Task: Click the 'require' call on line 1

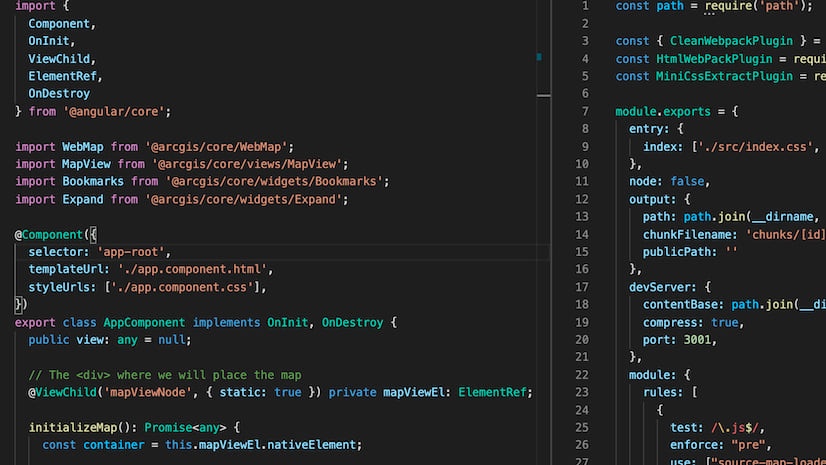Action: point(728,6)
